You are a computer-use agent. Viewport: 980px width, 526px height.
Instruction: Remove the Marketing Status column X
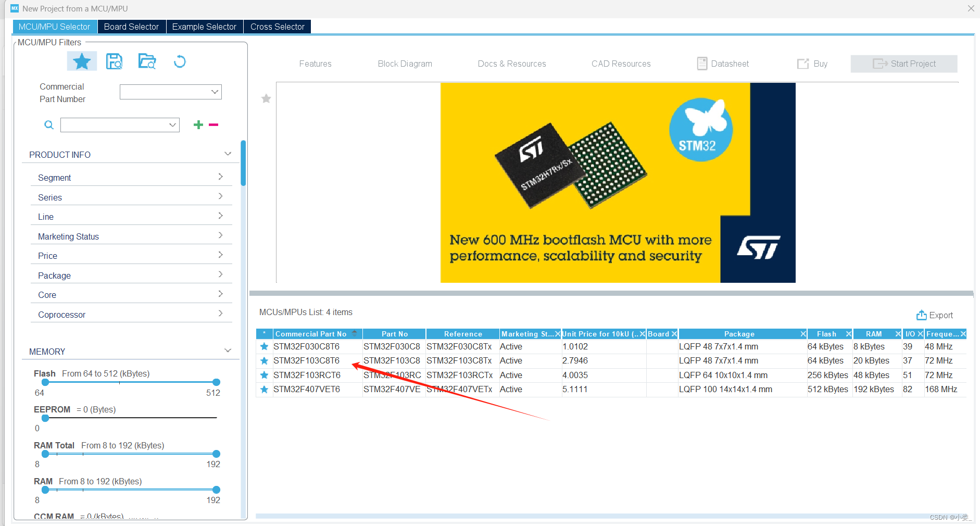coord(558,334)
